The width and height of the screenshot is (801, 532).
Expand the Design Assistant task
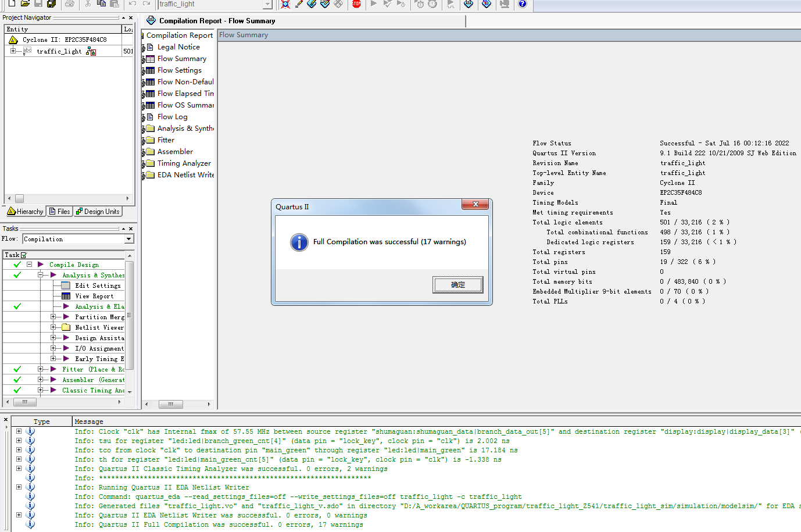(x=53, y=338)
